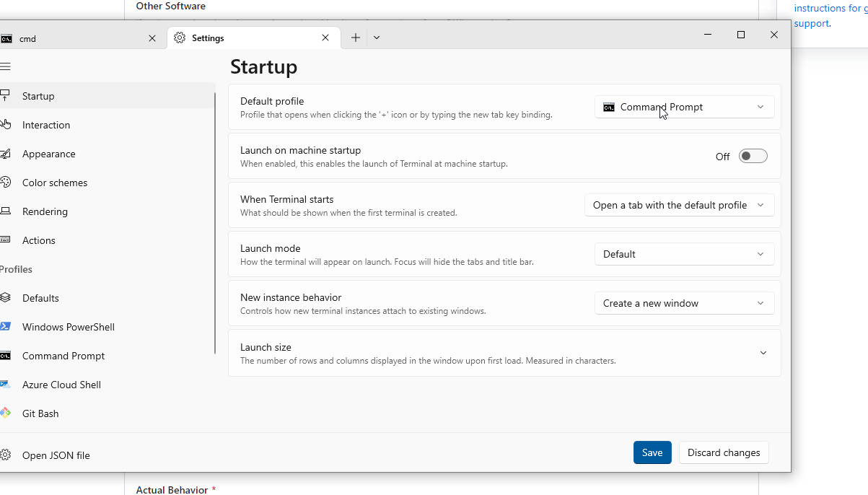Open the New instance behavior dropdown
Image resolution: width=868 pixels, height=495 pixels.
pyautogui.click(x=684, y=303)
